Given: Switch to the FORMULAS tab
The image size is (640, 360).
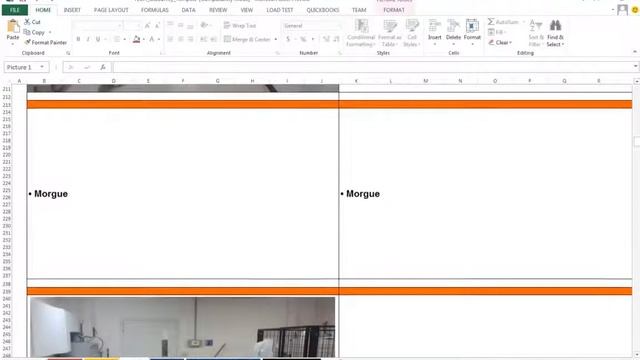Looking at the screenshot, I should coord(155,10).
